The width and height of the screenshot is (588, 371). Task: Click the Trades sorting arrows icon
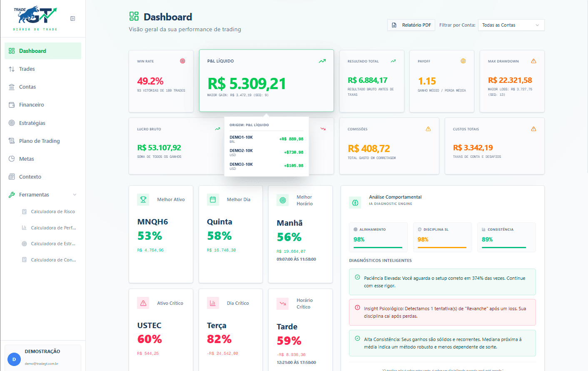[11, 68]
